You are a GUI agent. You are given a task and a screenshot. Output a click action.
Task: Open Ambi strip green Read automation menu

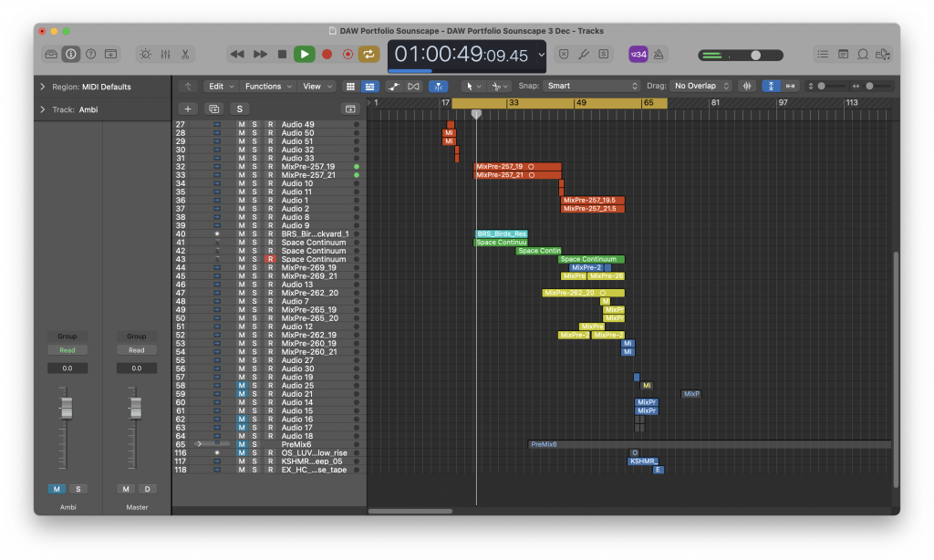pyautogui.click(x=67, y=350)
